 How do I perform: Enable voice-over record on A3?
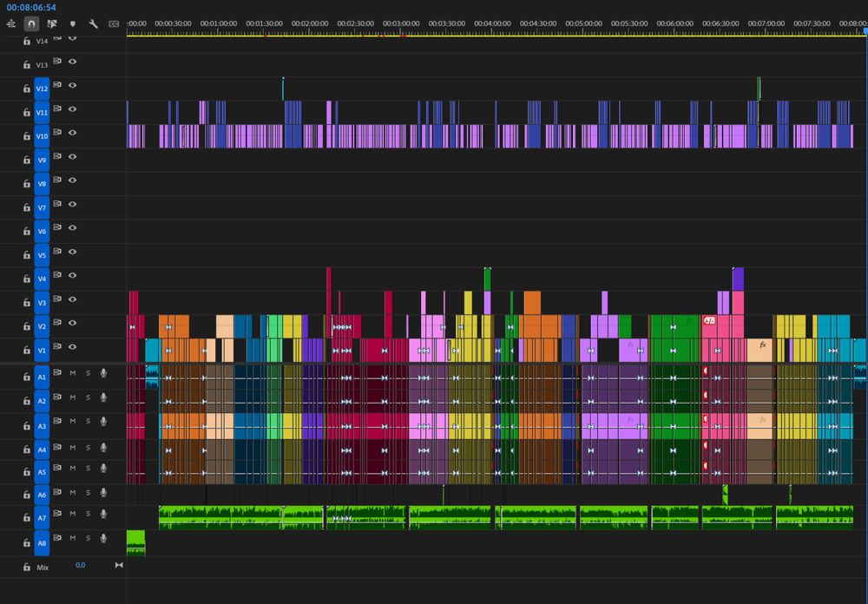[x=103, y=421]
